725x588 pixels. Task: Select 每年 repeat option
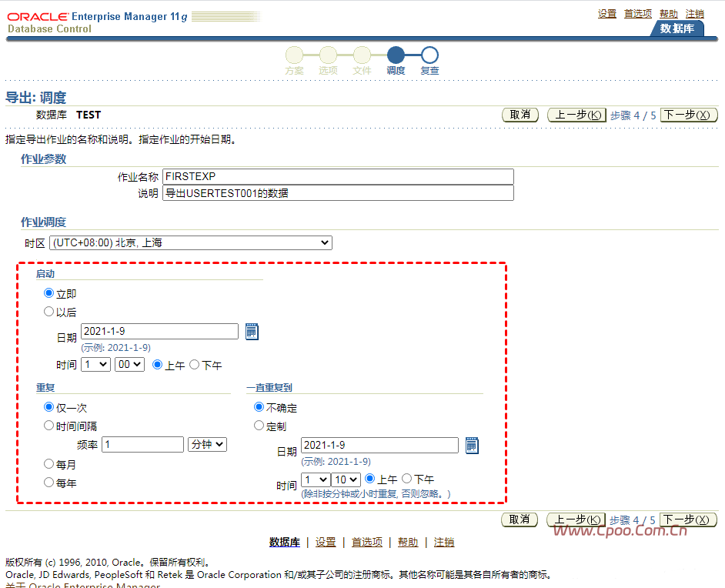tap(48, 483)
